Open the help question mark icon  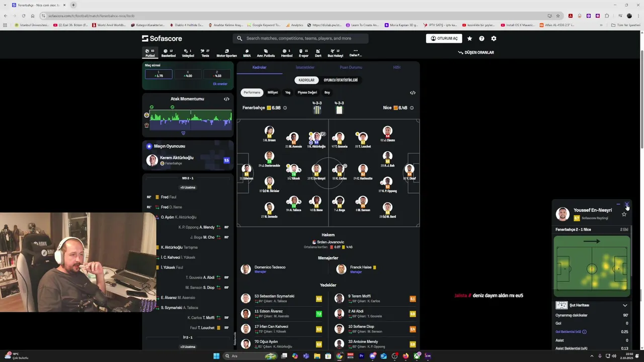[x=481, y=38]
